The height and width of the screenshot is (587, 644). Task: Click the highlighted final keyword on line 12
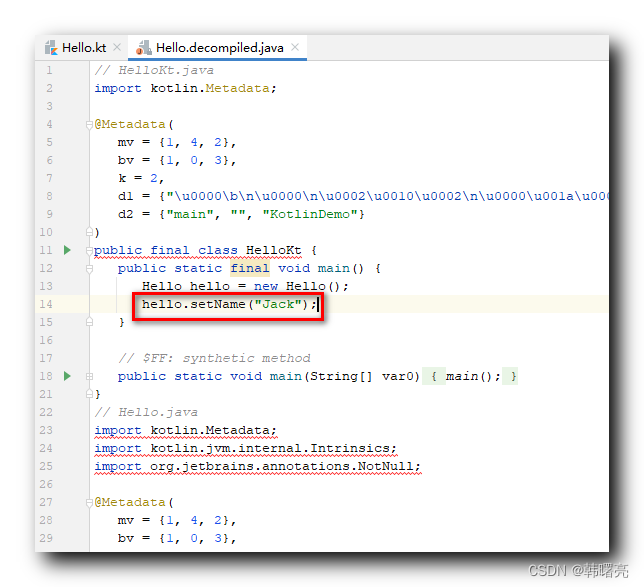click(x=250, y=268)
